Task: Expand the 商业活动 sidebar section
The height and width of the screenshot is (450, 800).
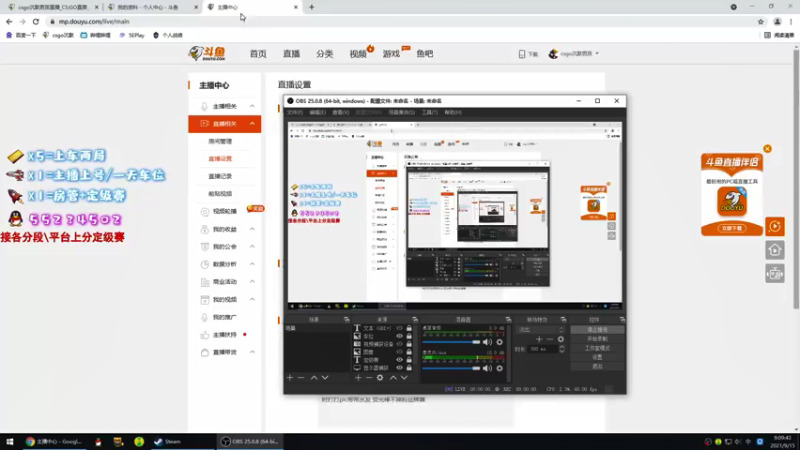Action: click(252, 282)
